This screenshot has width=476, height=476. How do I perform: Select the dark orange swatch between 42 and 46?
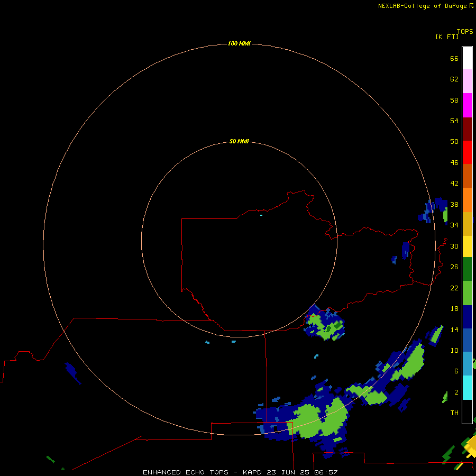(467, 176)
